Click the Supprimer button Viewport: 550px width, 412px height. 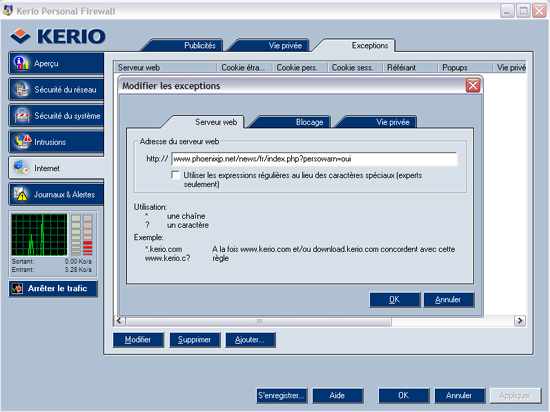[195, 340]
